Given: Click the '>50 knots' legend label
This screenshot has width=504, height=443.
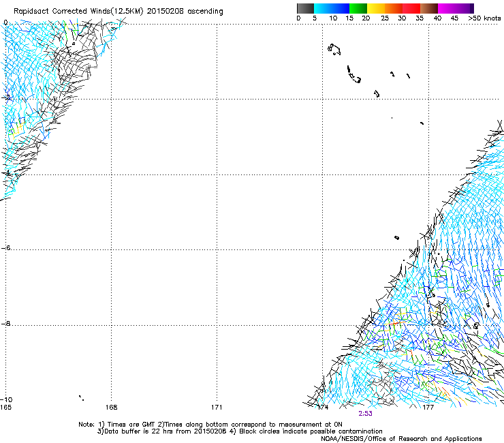Looking at the screenshot, I should click(x=484, y=18).
